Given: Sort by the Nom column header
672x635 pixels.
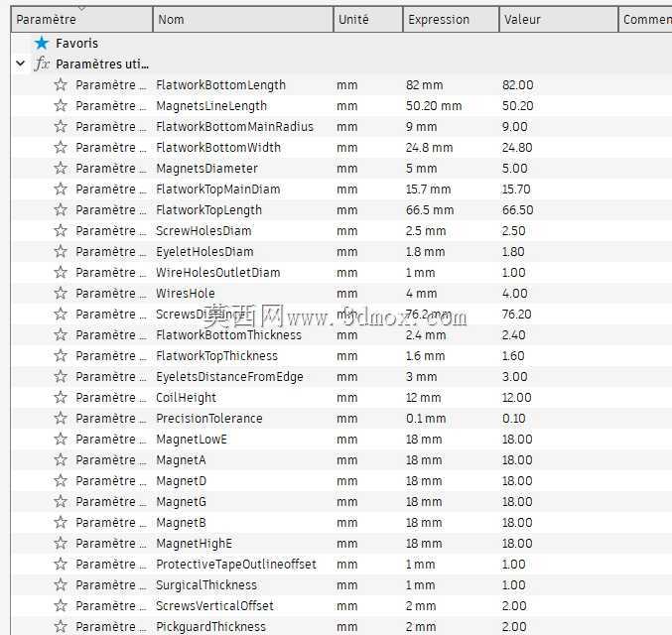Looking at the screenshot, I should tap(243, 19).
